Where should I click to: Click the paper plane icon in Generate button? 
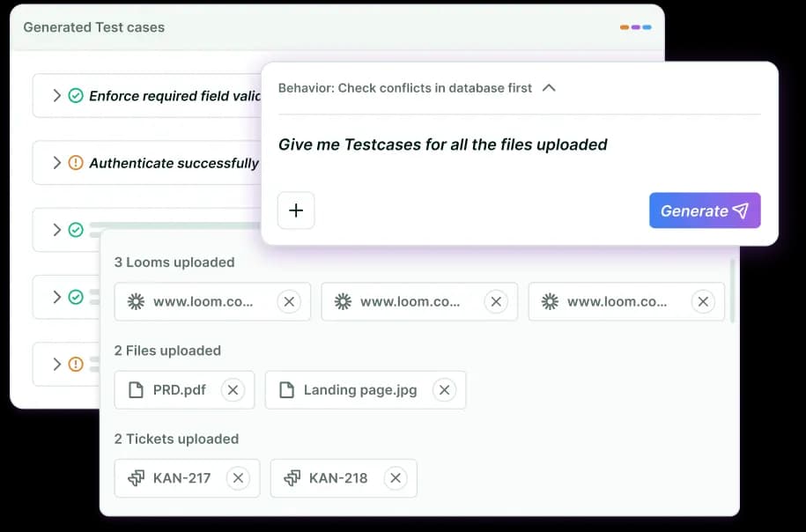(x=741, y=211)
